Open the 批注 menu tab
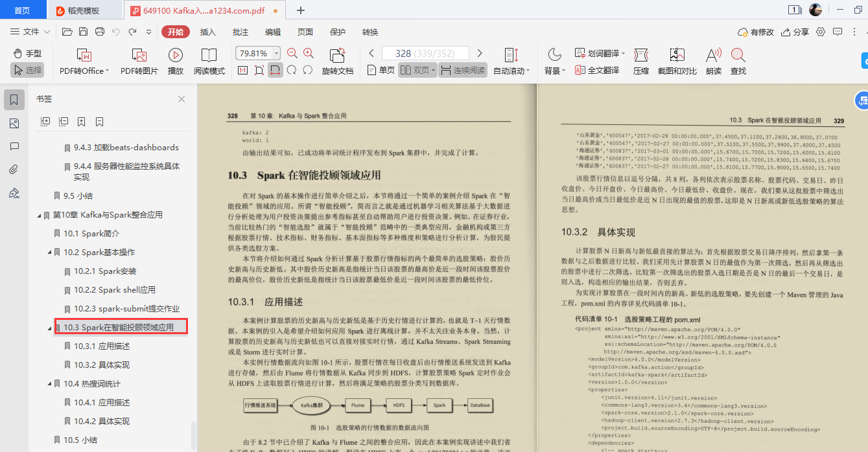 pyautogui.click(x=239, y=31)
